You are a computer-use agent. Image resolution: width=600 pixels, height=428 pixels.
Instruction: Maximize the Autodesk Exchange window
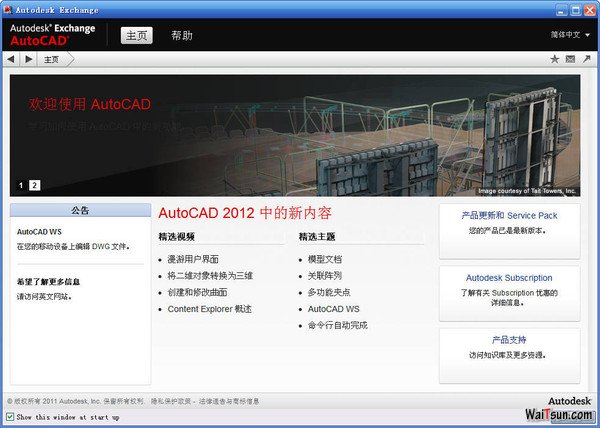tap(576, 10)
